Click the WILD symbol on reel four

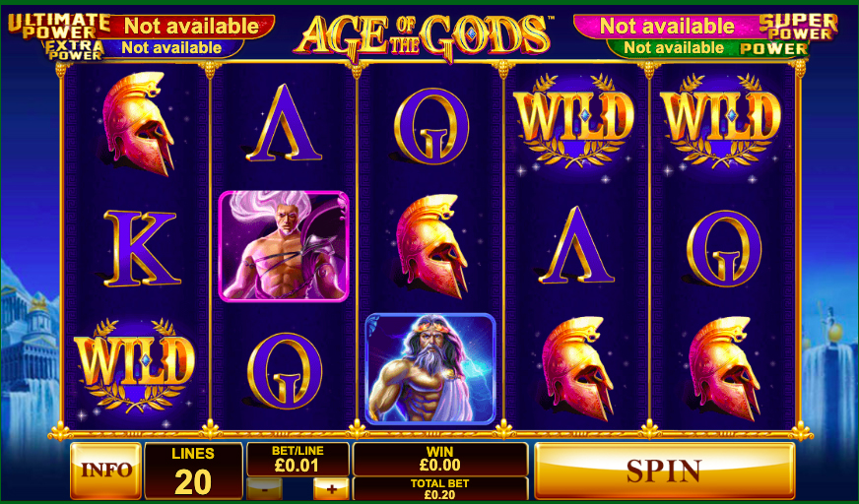573,121
